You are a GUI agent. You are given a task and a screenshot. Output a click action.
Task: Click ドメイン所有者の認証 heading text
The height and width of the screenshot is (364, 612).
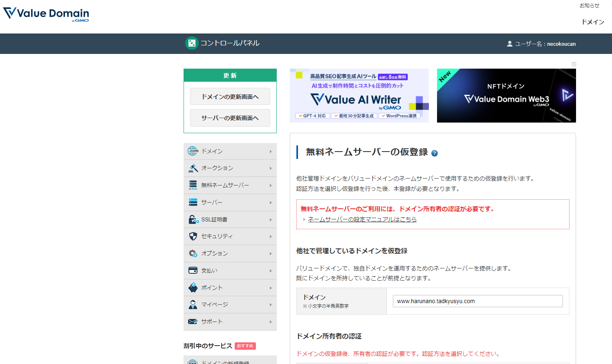click(329, 336)
